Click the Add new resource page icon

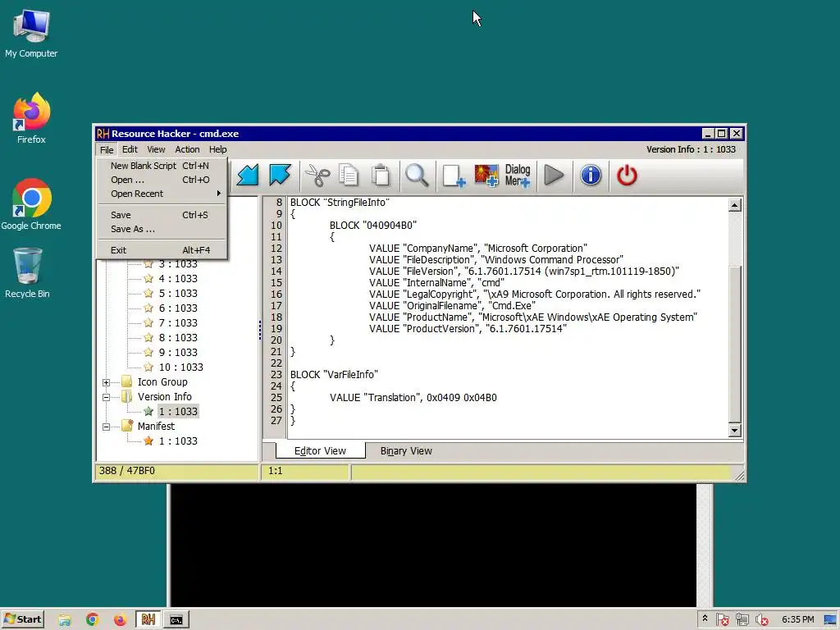point(453,176)
